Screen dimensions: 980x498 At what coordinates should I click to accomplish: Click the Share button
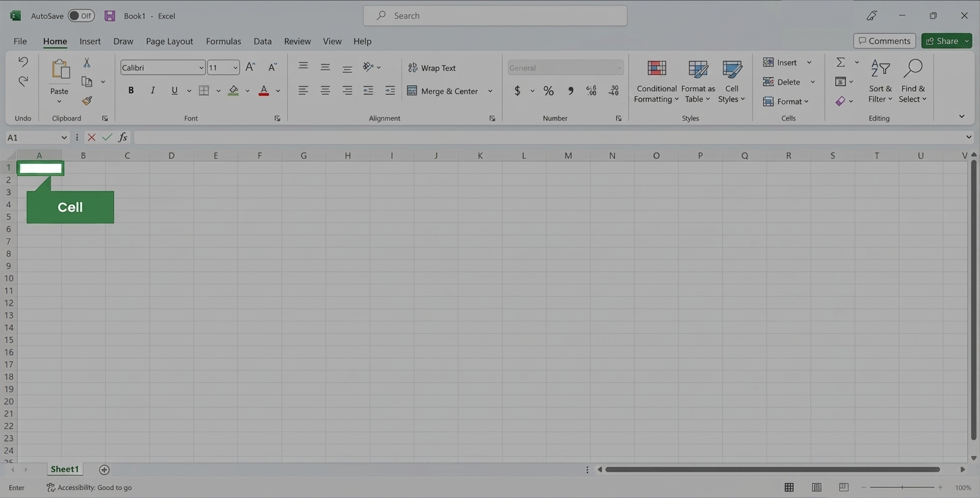click(x=946, y=41)
